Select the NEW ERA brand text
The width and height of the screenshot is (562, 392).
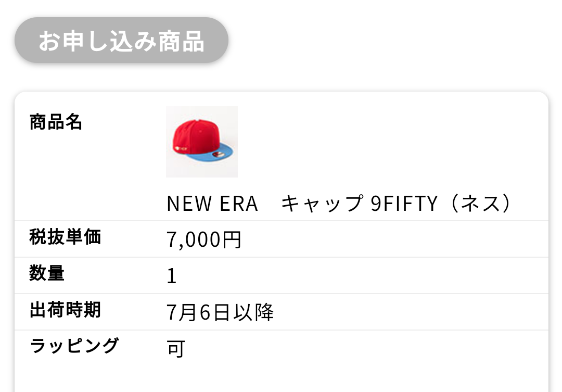212,204
